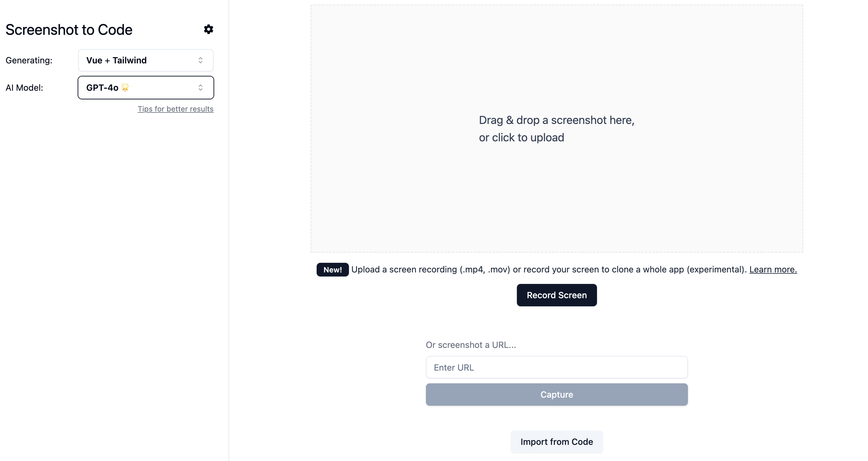This screenshot has height=461, width=868.
Task: Click the Import from Code button
Action: (x=557, y=442)
